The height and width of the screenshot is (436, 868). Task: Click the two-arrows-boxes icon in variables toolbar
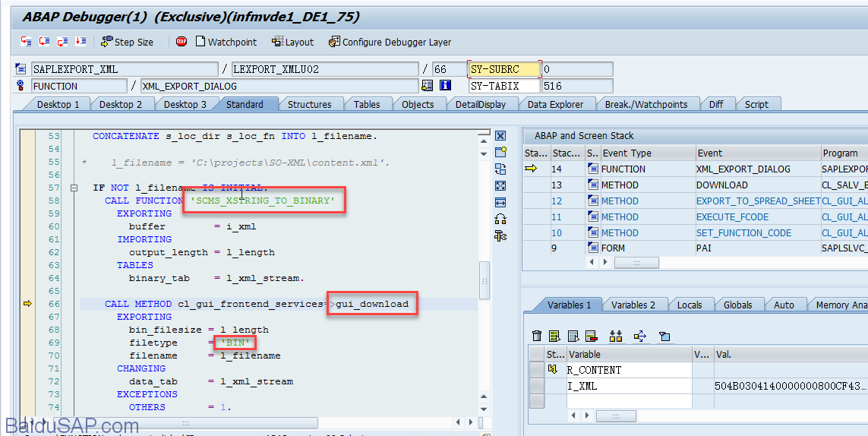click(x=616, y=336)
